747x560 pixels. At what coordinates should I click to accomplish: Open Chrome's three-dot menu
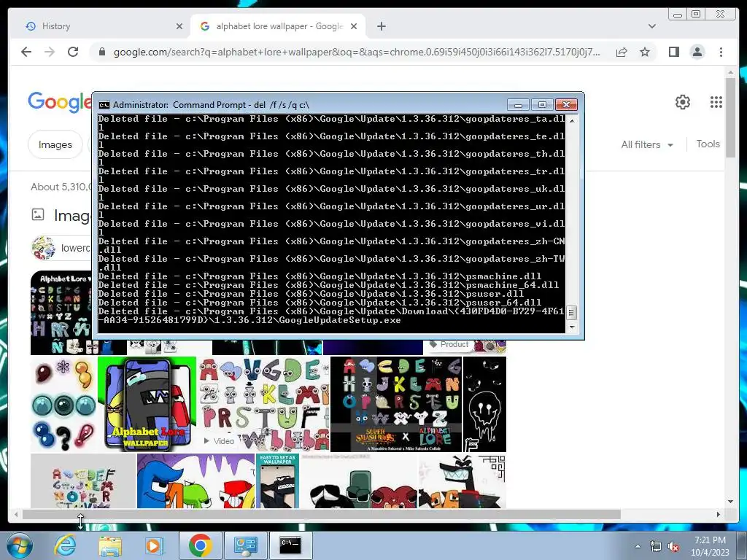pyautogui.click(x=721, y=52)
